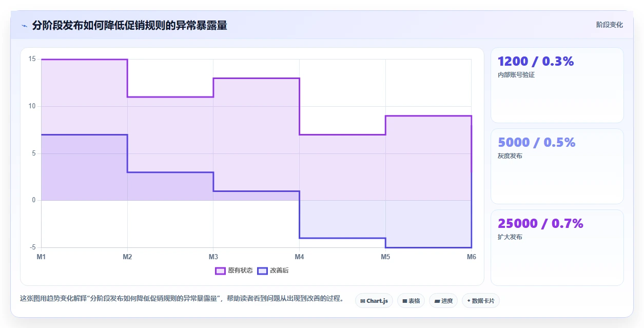Click the sparkle icon in the 数据卡片 chip
The image size is (644, 328).
click(x=469, y=301)
